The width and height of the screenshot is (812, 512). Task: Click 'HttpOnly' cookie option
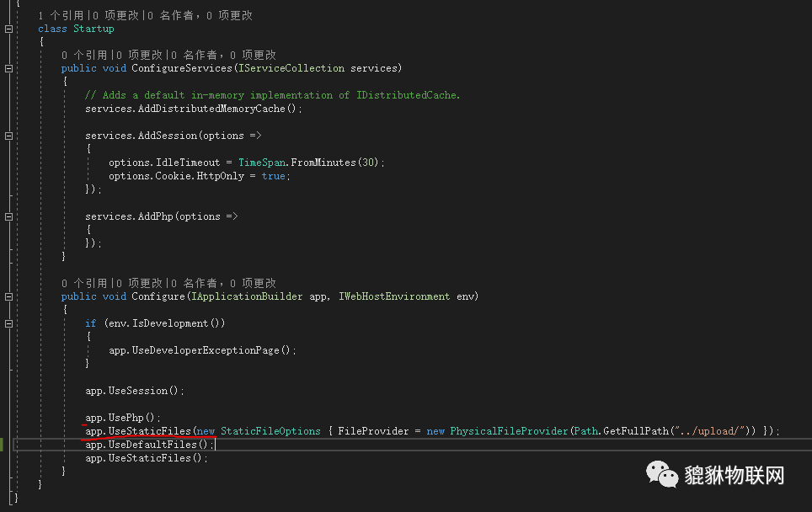(x=220, y=176)
